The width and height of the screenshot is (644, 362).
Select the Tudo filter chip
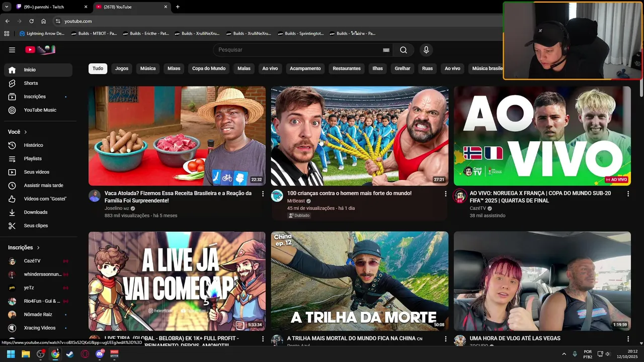(98, 68)
